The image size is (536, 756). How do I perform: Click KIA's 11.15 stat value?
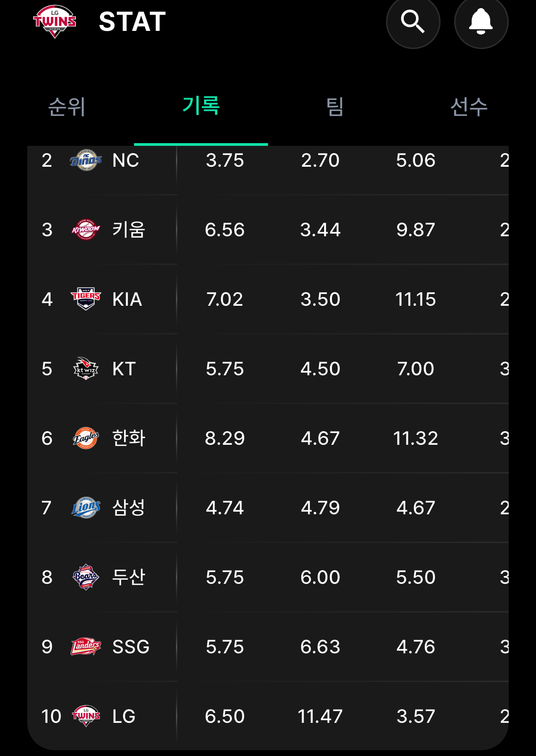(416, 299)
